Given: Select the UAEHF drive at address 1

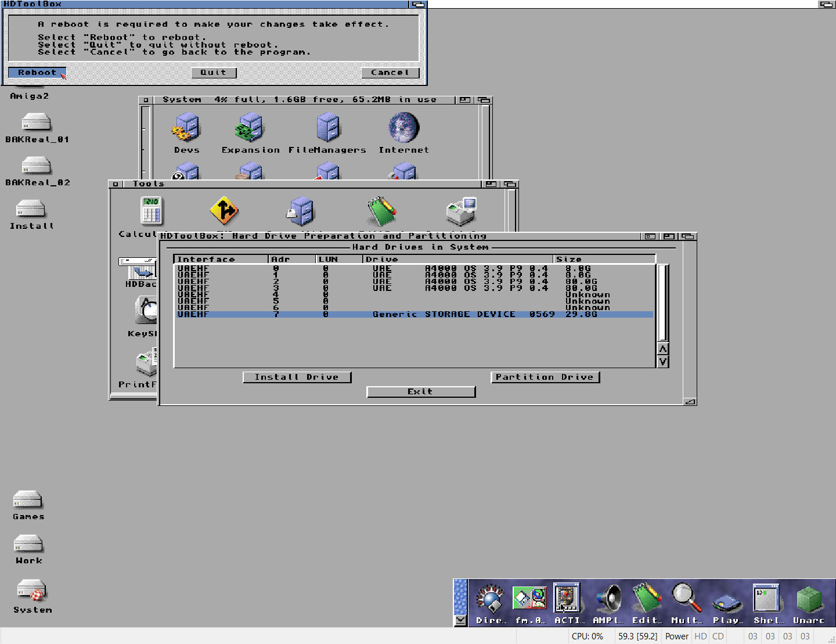Looking at the screenshot, I should pos(415,275).
